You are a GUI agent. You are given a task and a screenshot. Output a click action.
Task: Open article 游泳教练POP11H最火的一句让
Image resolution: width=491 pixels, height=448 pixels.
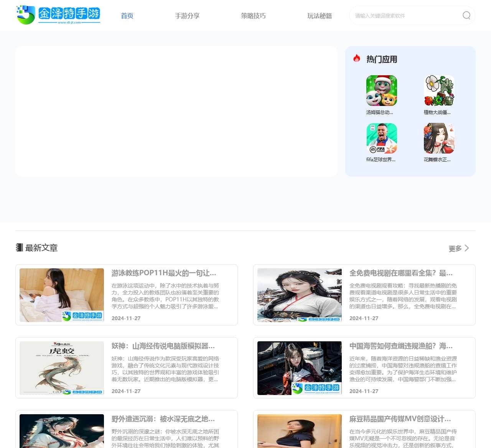(164, 273)
